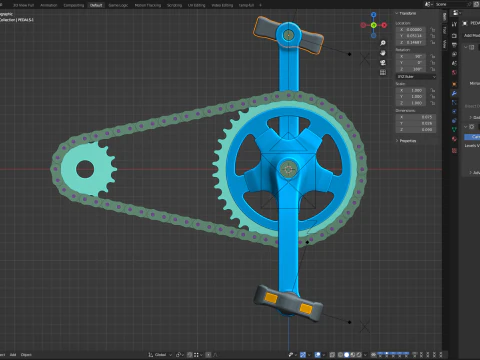The image size is (480, 360).
Task: Select Solid viewport shading mode
Action: (347, 355)
